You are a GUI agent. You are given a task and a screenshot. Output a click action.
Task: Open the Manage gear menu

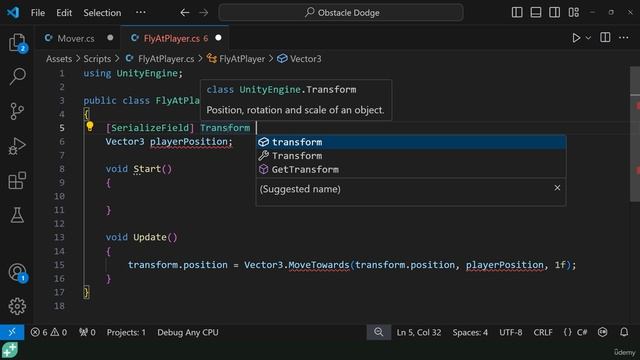click(x=17, y=306)
